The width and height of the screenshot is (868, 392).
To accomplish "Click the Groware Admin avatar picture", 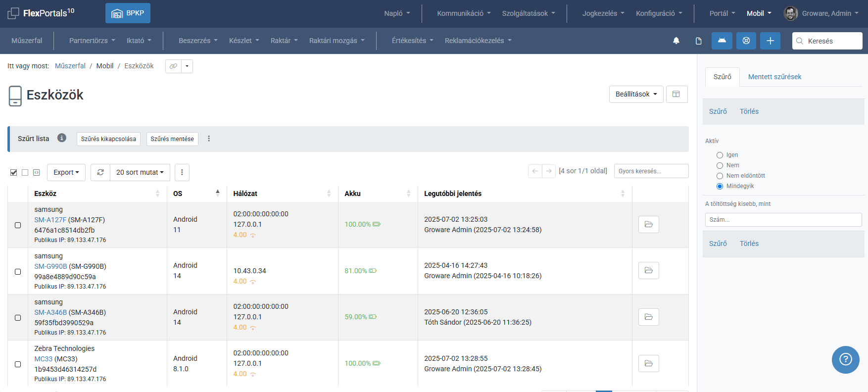I will 791,13.
